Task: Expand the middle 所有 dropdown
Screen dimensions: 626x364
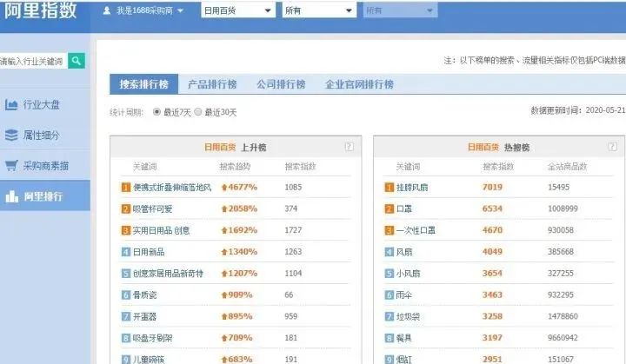Action: coord(319,10)
